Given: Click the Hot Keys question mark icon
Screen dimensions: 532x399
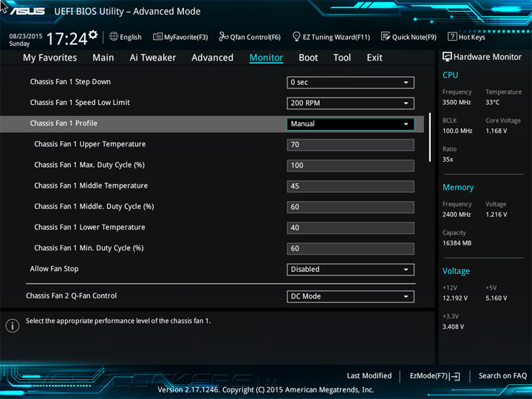Looking at the screenshot, I should pyautogui.click(x=452, y=36).
